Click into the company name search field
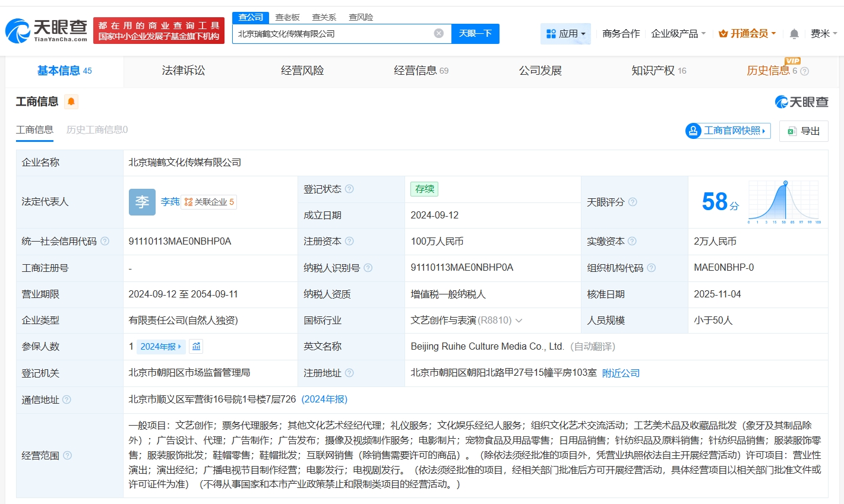The height and width of the screenshot is (504, 844). [x=333, y=34]
